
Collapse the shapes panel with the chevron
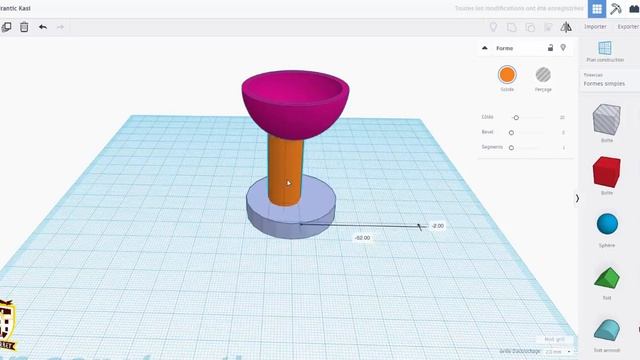point(577,199)
